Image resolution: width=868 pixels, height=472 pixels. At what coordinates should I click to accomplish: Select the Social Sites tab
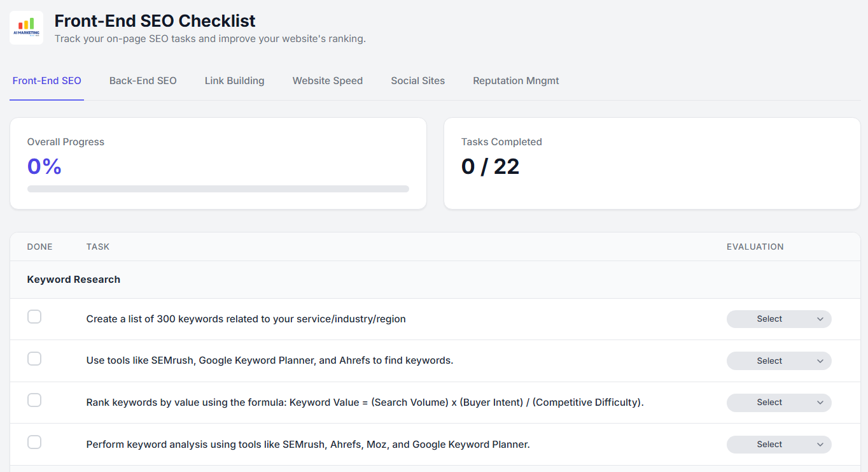(x=417, y=81)
